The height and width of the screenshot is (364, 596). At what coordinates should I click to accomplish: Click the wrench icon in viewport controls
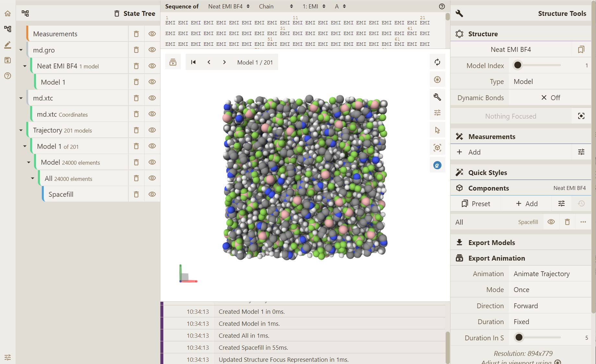coord(437,97)
